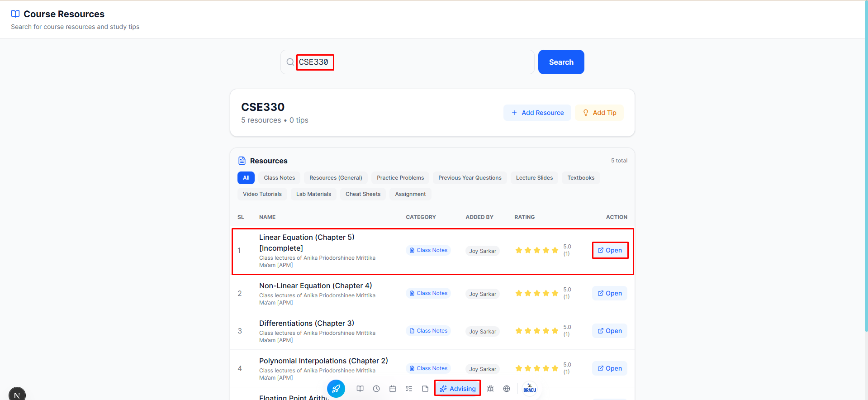The image size is (868, 400).
Task: Click the rocket icon in bottom dock
Action: tap(336, 388)
